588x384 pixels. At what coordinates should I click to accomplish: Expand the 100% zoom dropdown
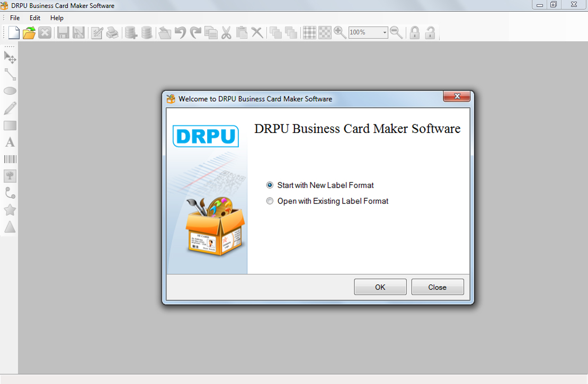pyautogui.click(x=385, y=33)
